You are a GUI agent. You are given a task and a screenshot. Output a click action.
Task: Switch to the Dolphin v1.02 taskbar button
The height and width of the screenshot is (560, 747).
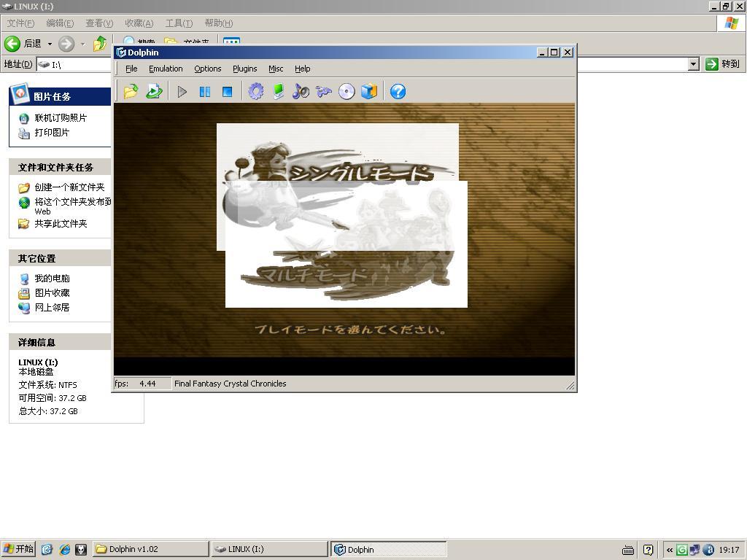click(x=150, y=549)
